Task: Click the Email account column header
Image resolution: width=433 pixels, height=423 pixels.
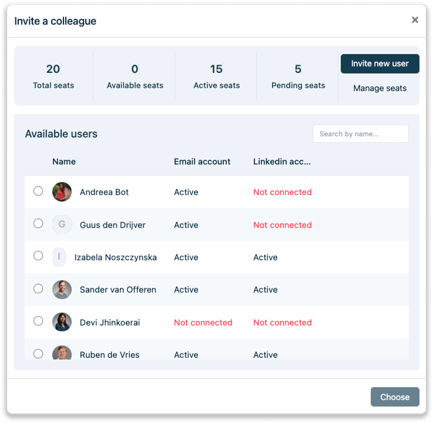Action: 202,162
